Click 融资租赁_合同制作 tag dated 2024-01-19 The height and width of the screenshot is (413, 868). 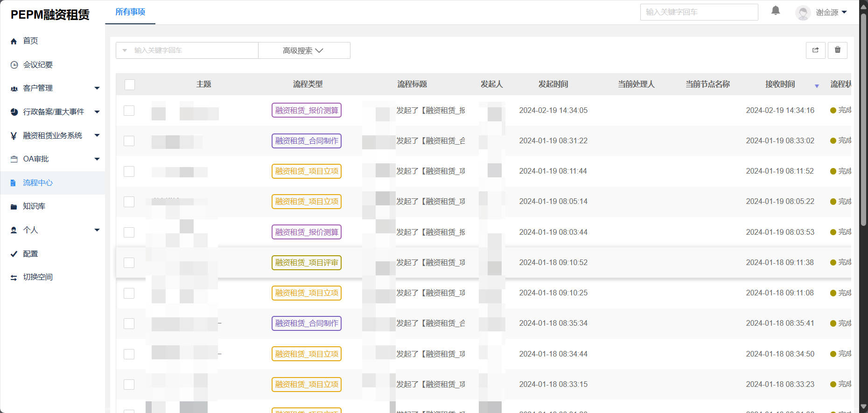[x=306, y=141]
